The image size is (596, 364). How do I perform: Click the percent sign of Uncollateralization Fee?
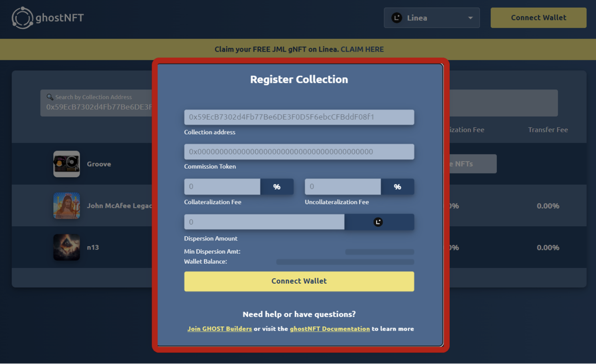coord(397,187)
